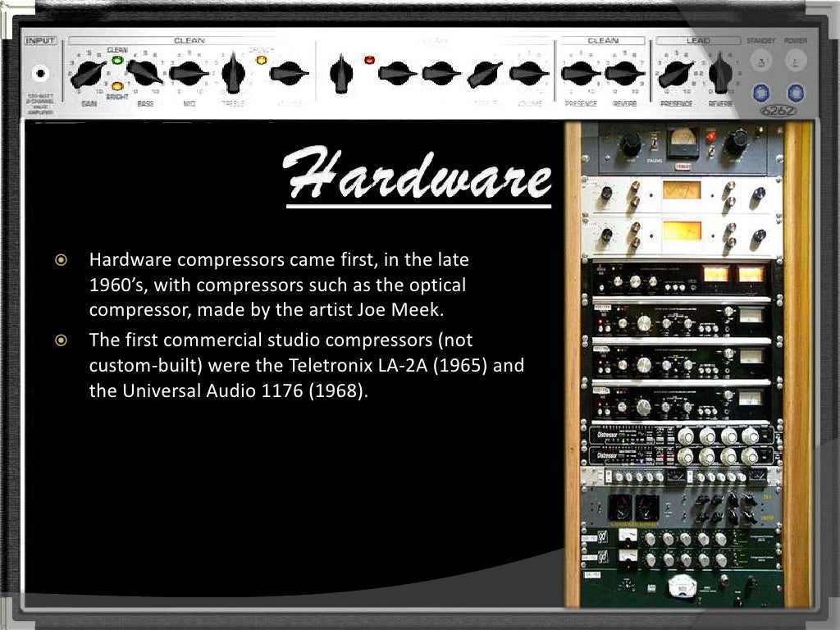Click the clean channel MID knob
Screen dimensions: 840x630
pos(189,73)
